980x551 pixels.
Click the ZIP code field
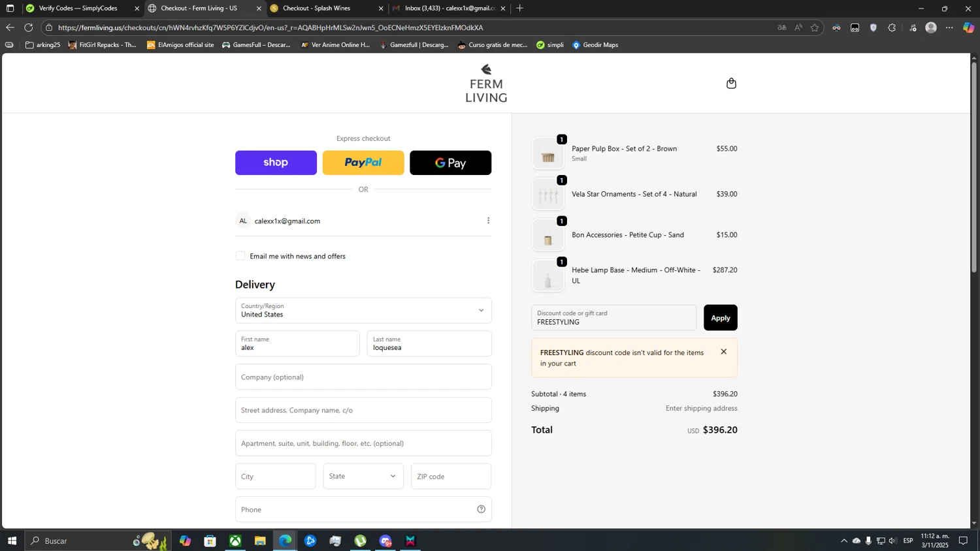tap(451, 476)
